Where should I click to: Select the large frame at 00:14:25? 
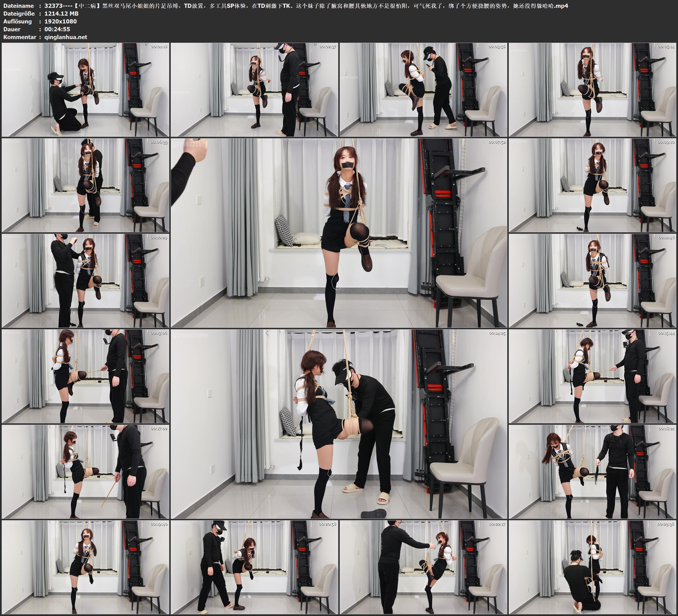(339, 424)
